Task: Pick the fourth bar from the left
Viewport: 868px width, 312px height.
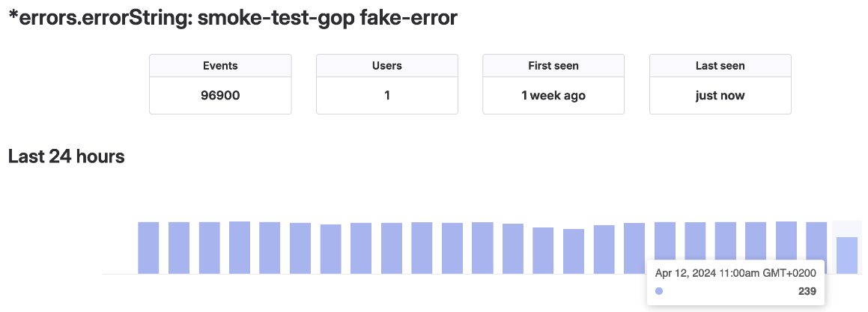Action: pyautogui.click(x=240, y=248)
